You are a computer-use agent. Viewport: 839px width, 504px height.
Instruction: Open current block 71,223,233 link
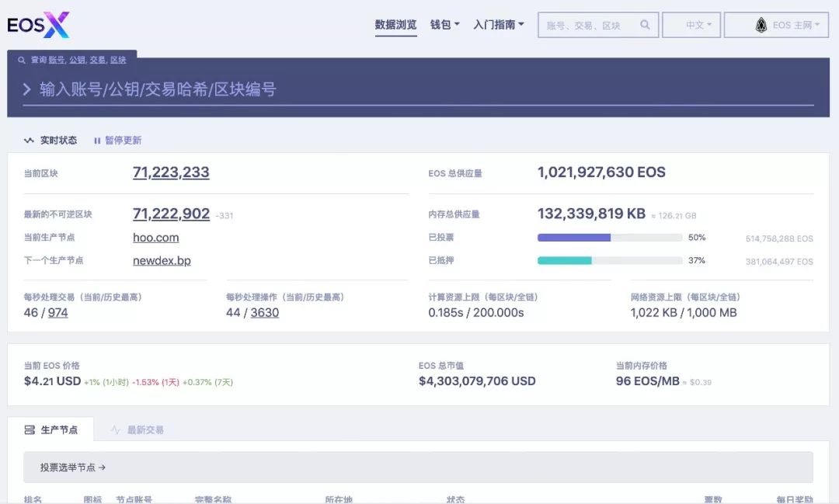[171, 172]
